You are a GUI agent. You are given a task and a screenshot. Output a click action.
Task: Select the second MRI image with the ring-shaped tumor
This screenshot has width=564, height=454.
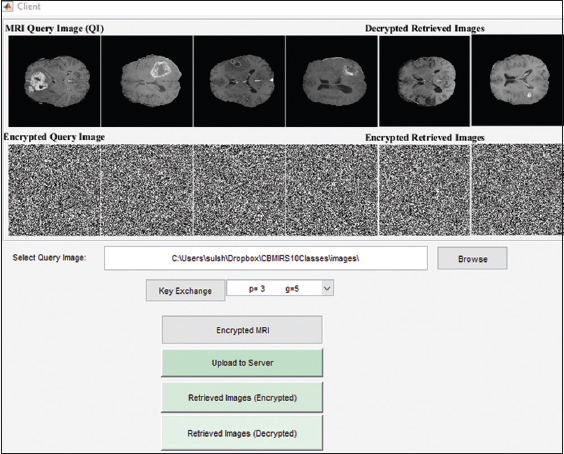click(x=147, y=81)
